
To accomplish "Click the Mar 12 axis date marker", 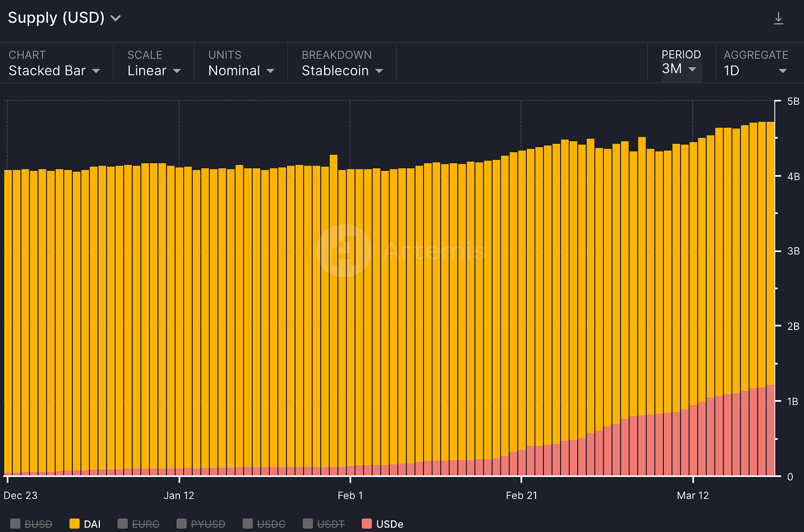I will tap(693, 495).
